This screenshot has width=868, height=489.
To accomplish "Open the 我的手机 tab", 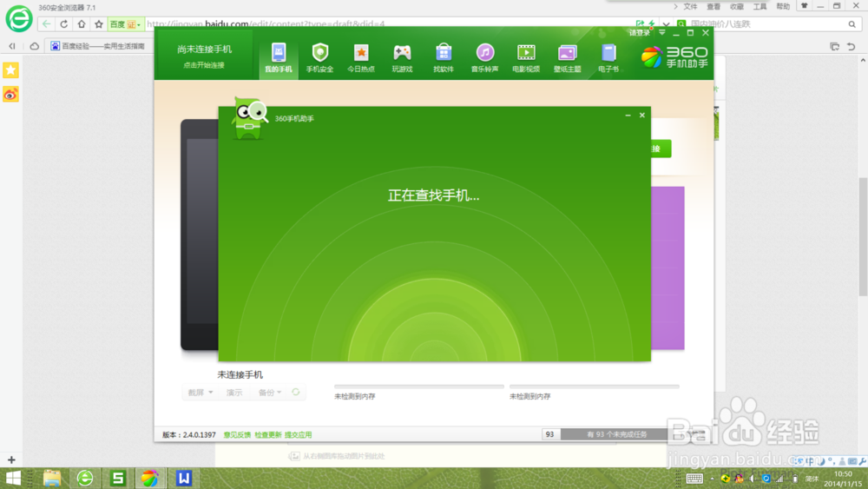I will [x=279, y=57].
